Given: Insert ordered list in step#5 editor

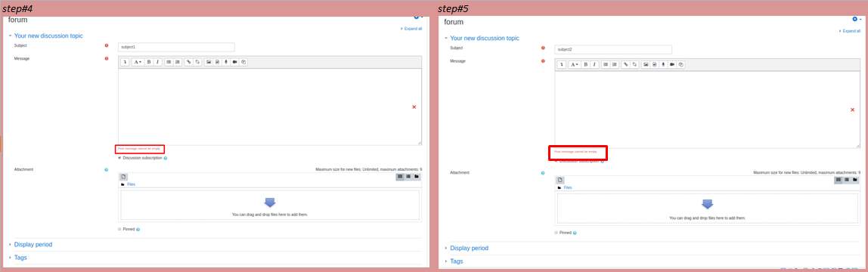Looking at the screenshot, I should pos(615,65).
